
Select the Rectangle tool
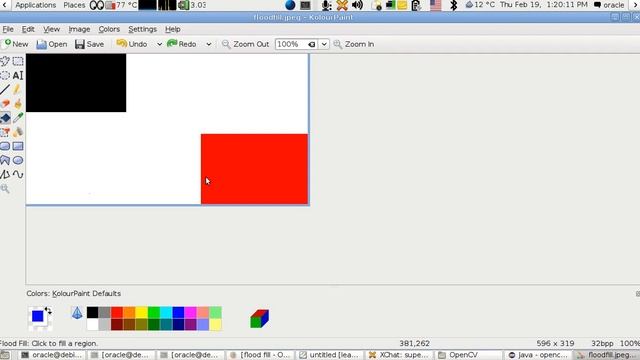18,146
